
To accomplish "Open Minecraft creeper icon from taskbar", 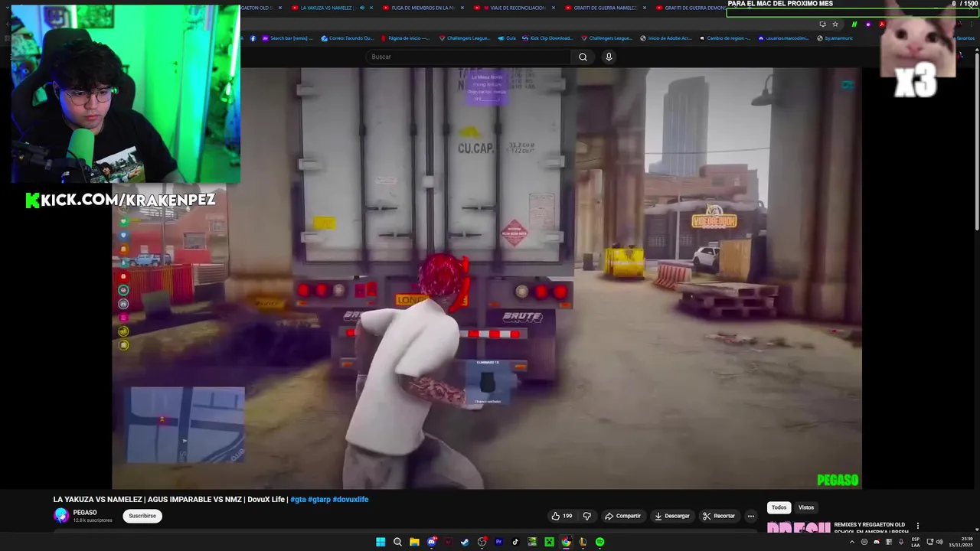I will [549, 542].
